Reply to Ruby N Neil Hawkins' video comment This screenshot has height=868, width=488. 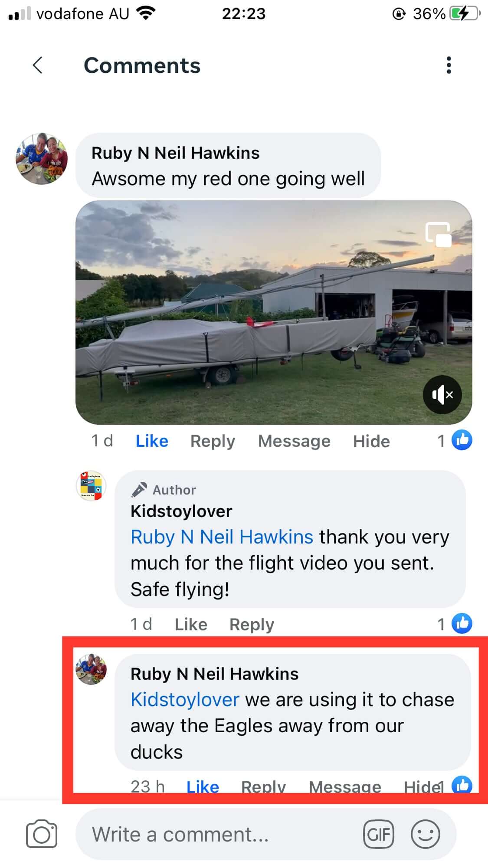click(x=213, y=441)
